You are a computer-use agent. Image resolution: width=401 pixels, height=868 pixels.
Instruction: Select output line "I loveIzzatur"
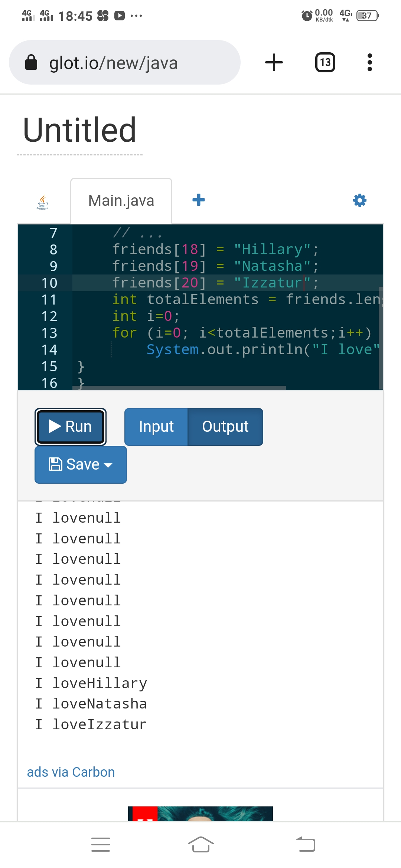pos(91,724)
